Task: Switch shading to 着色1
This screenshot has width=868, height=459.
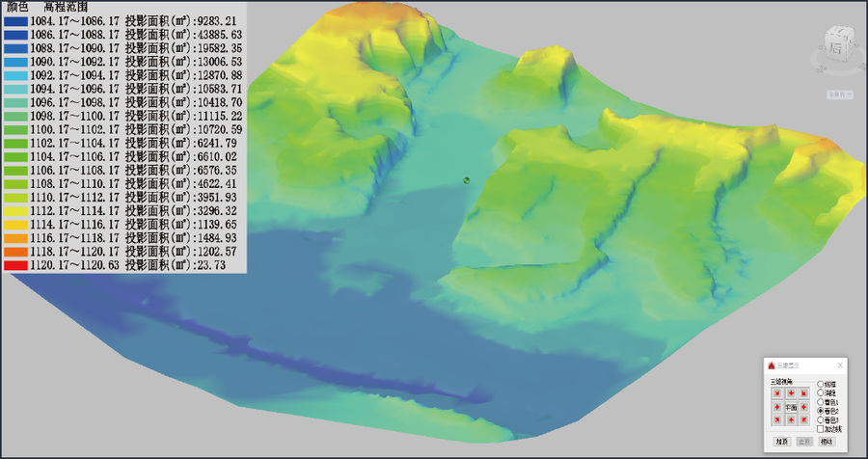Action: point(820,402)
